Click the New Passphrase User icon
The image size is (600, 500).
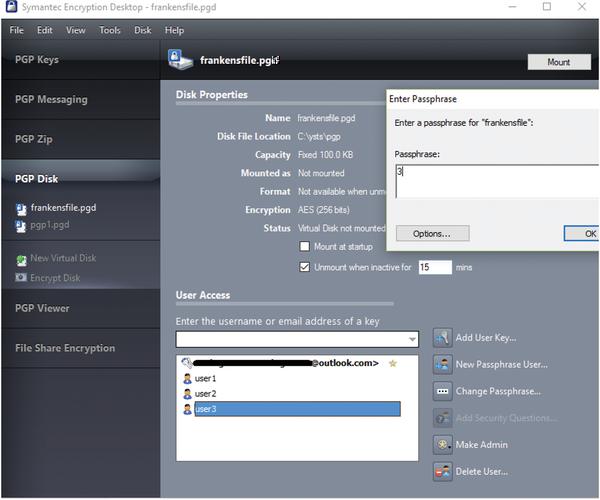tap(442, 365)
